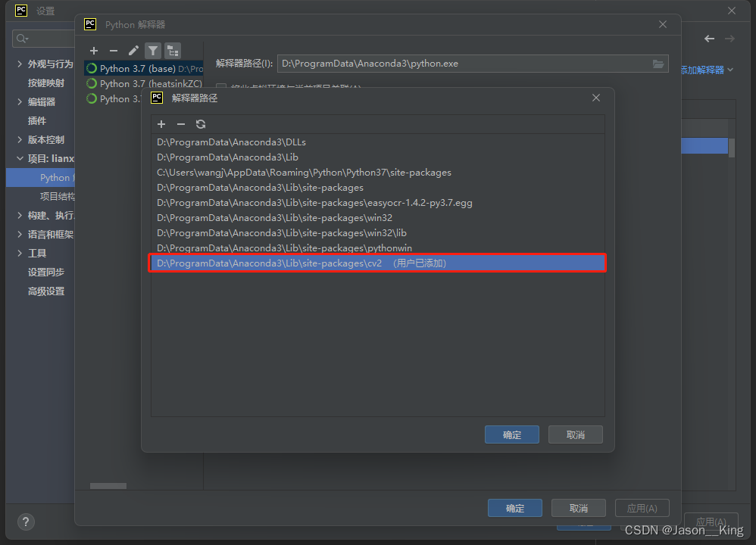Close the interpreter paths dialog
The width and height of the screenshot is (756, 545).
click(596, 98)
